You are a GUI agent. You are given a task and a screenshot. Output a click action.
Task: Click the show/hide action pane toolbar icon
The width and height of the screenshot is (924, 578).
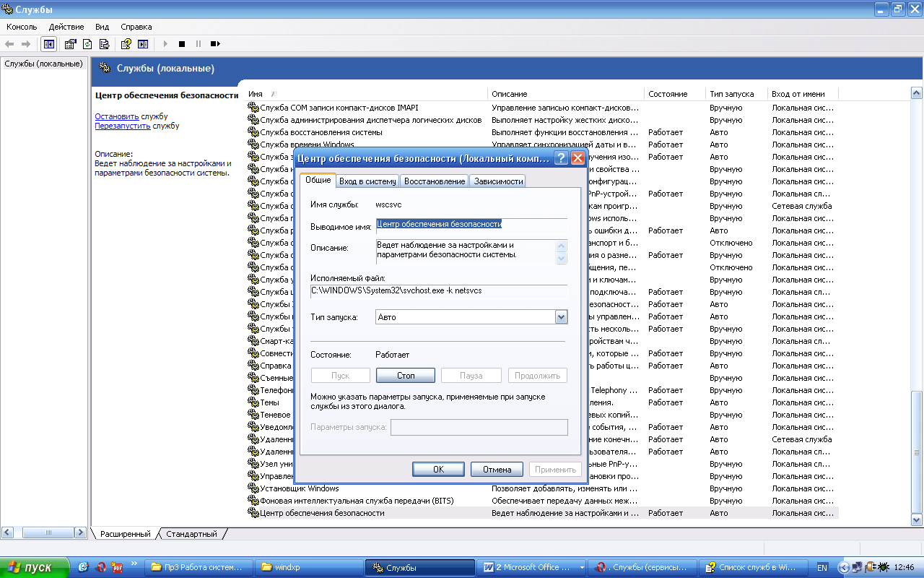[143, 44]
